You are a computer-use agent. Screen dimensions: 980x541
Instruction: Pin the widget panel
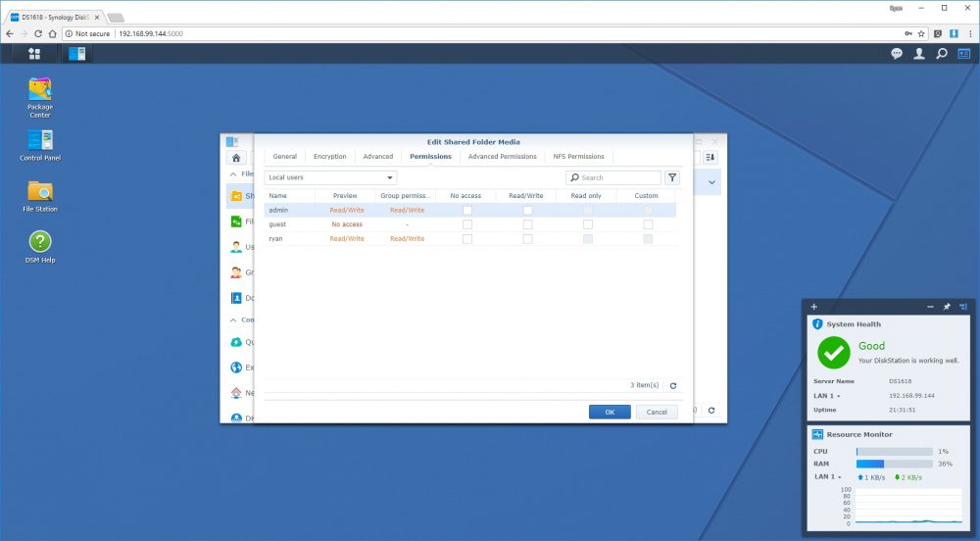pos(947,307)
